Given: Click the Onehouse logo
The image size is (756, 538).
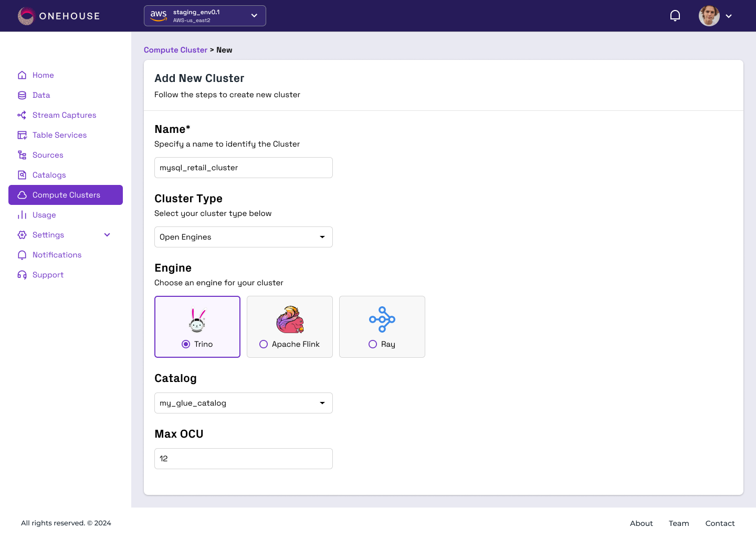Looking at the screenshot, I should [59, 16].
